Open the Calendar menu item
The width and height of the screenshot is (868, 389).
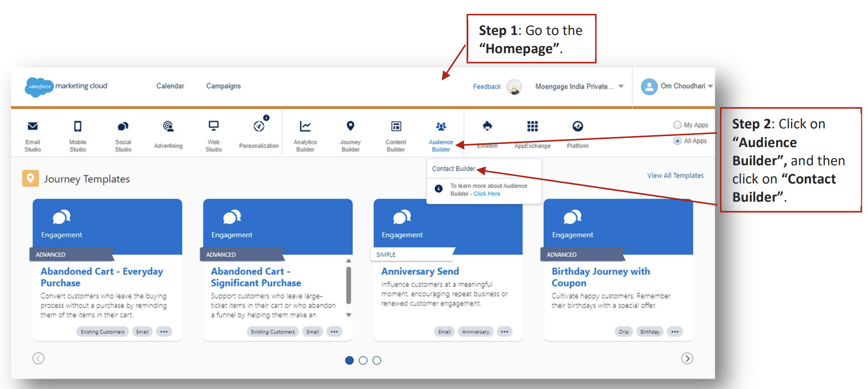coord(170,86)
